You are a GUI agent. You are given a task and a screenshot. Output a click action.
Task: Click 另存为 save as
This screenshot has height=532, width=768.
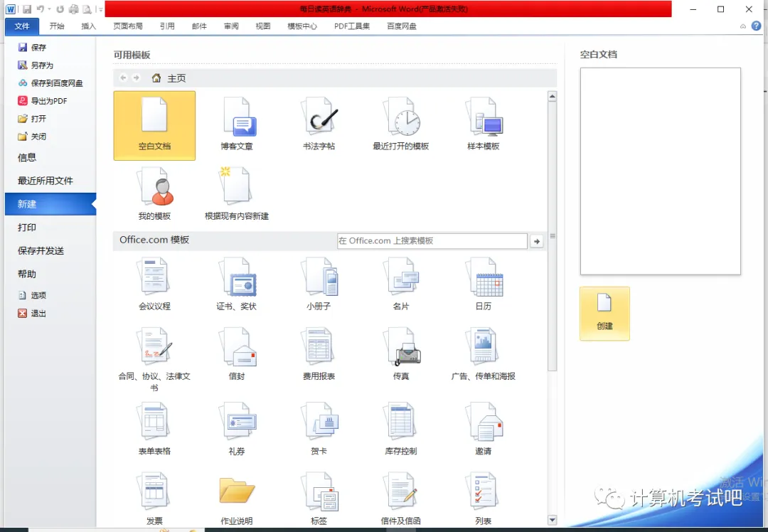coord(36,65)
